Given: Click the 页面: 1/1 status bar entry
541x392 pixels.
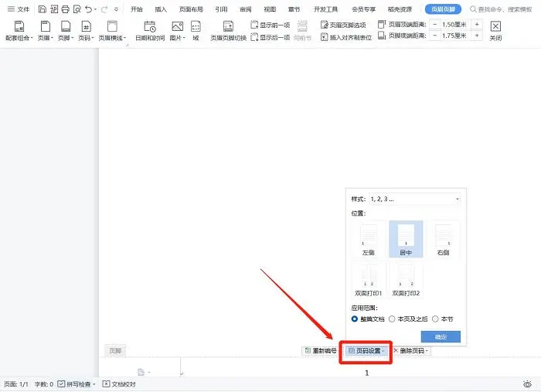Looking at the screenshot, I should coord(16,384).
